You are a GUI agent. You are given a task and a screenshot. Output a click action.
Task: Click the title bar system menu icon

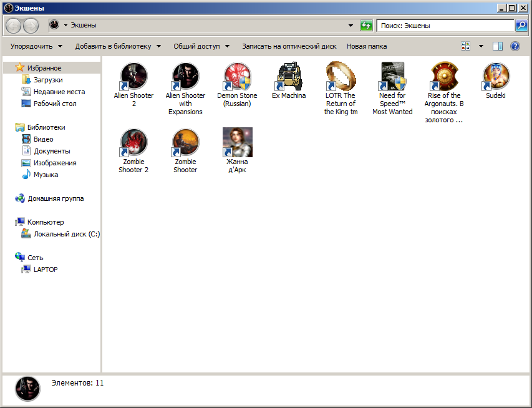pyautogui.click(x=9, y=8)
